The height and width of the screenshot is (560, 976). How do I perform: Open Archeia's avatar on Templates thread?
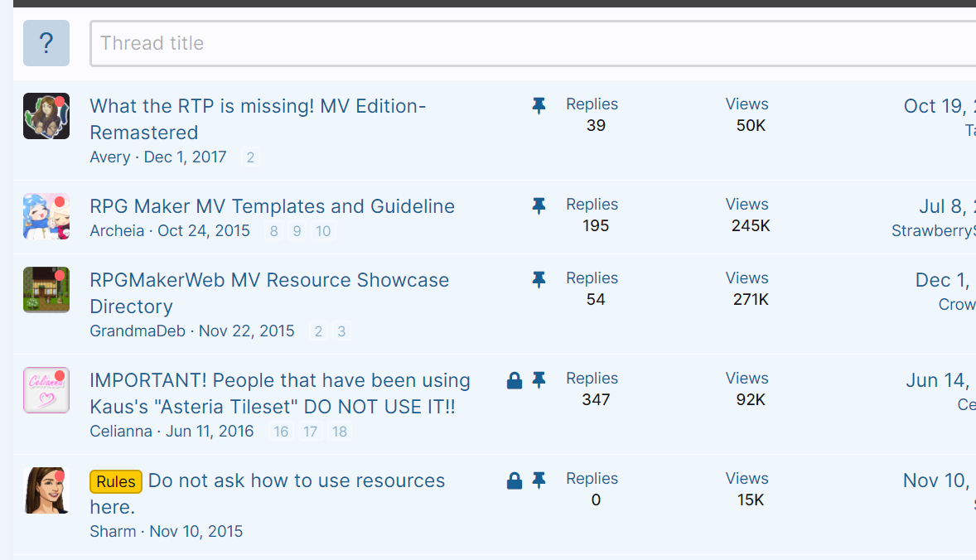(46, 216)
